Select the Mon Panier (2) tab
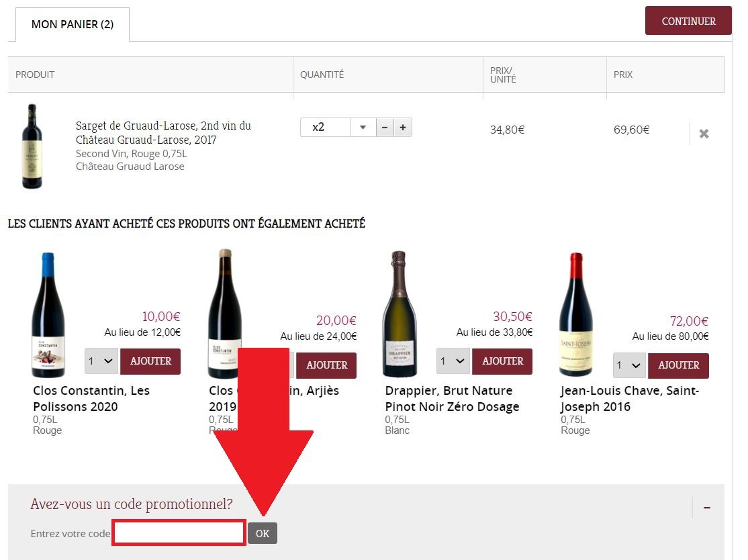The height and width of the screenshot is (560, 748). click(73, 24)
